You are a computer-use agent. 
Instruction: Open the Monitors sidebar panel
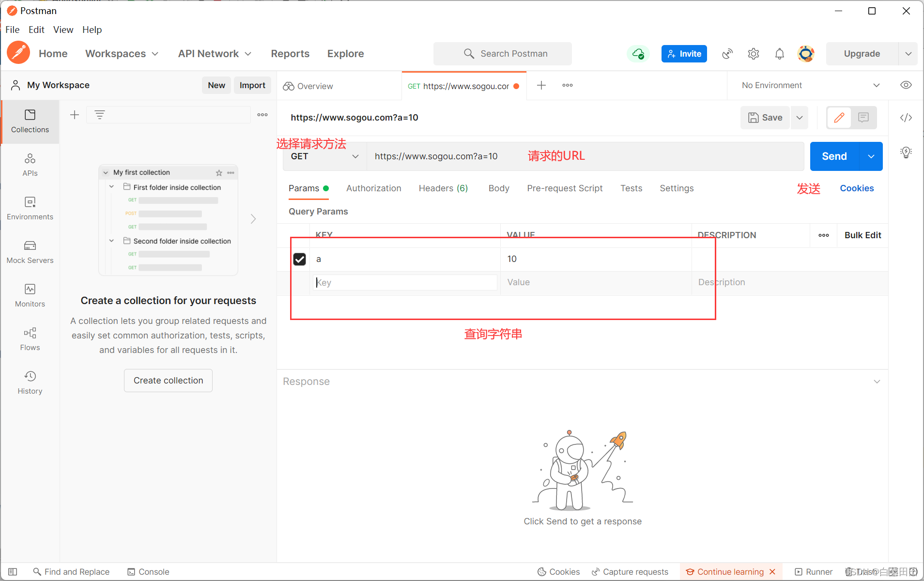[x=30, y=296]
